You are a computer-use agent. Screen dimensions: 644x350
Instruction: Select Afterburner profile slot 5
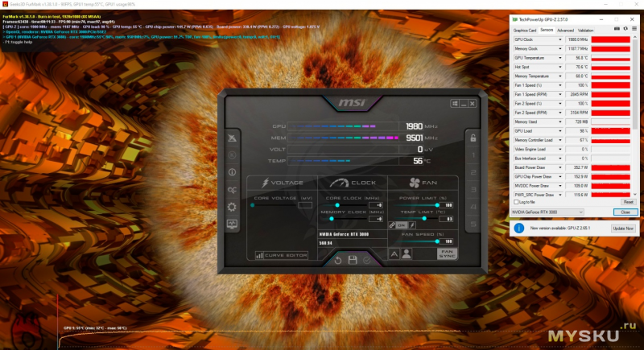point(473,224)
